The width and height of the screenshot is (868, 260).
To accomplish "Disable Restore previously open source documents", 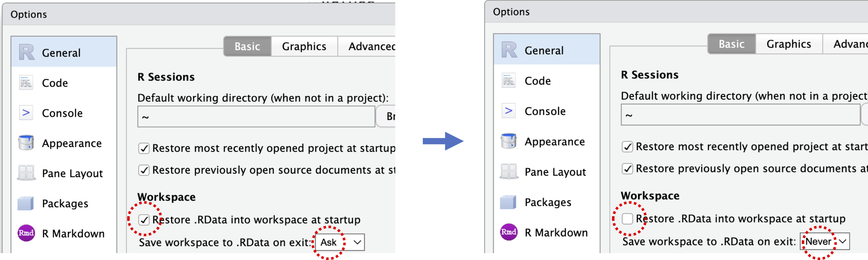I will (x=144, y=170).
